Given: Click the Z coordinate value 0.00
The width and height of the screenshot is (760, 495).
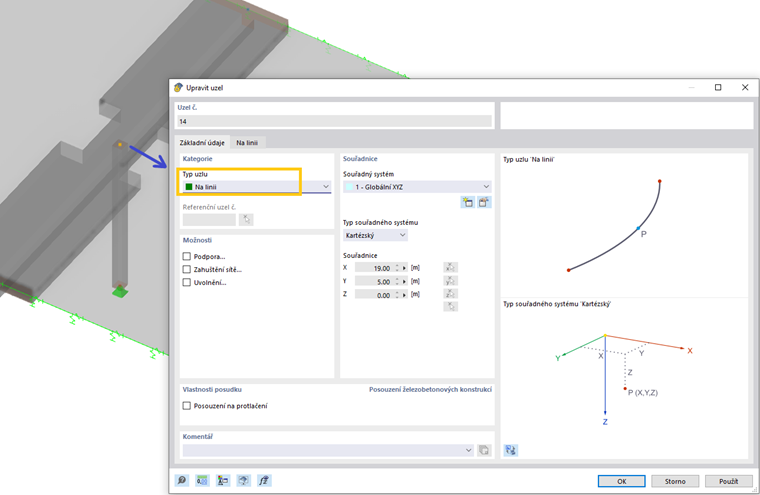Looking at the screenshot, I should coord(383,295).
